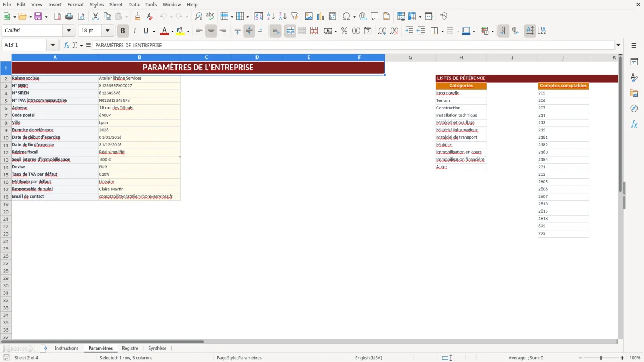Select the Clone Formatting paintbrush
This screenshot has height=362, width=644.
(x=138, y=16)
